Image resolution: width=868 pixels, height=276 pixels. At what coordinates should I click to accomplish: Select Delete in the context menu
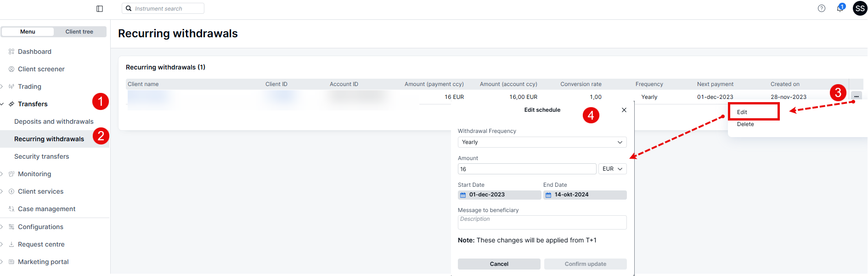pyautogui.click(x=745, y=124)
